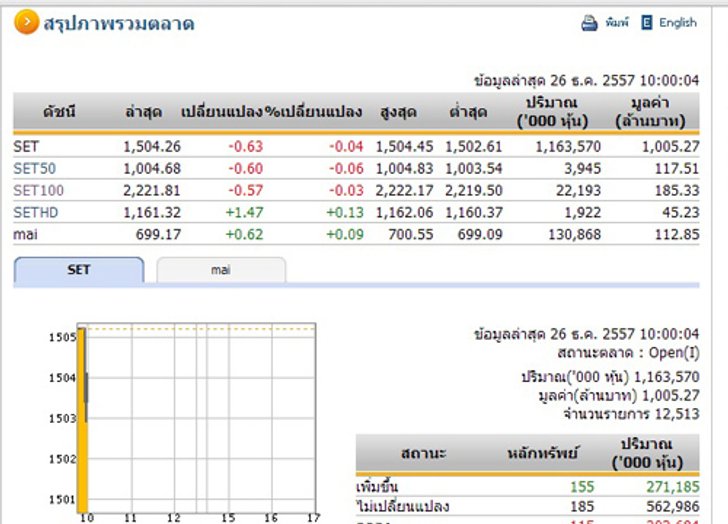The width and height of the screenshot is (728, 524).
Task: Click the สูงสุด column header
Action: coord(398,111)
